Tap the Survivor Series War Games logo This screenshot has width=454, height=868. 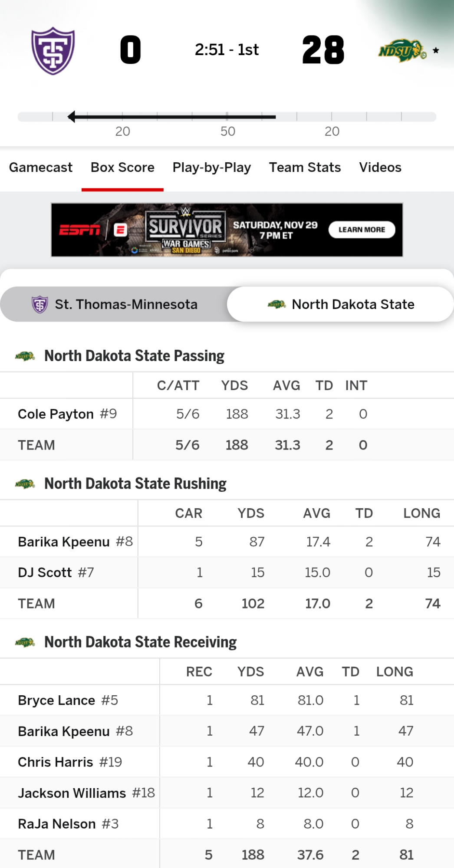tap(186, 230)
